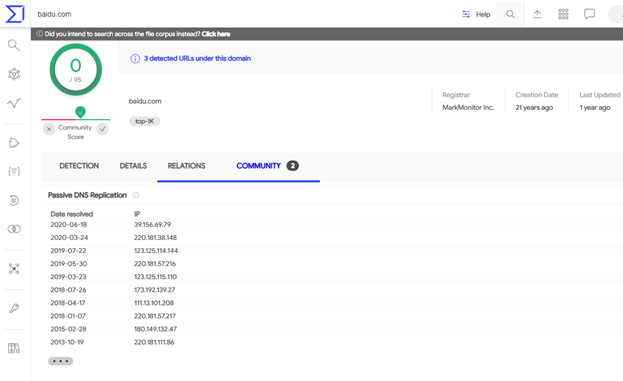The width and height of the screenshot is (623, 381).
Task: Open the circular retrohunt sidebar icon
Action: (x=14, y=200)
